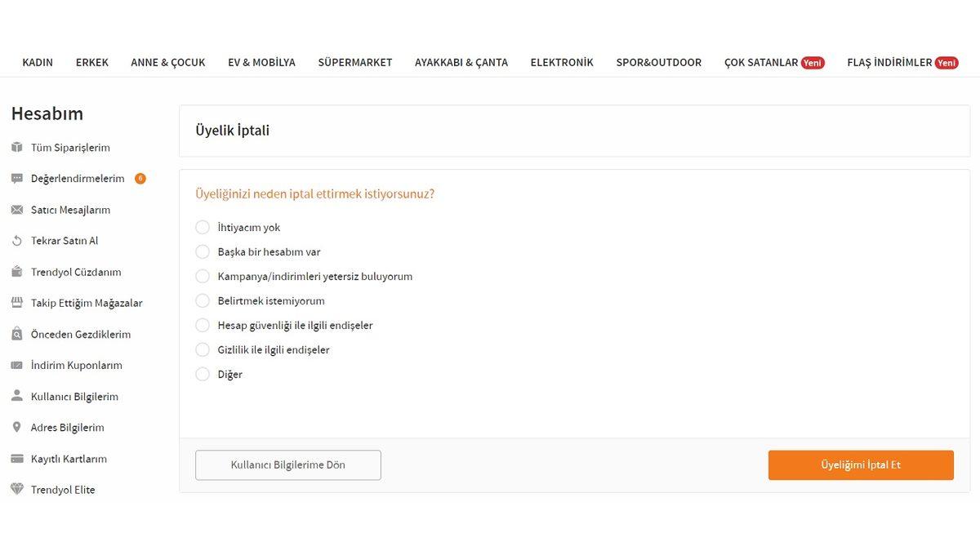Click the Trendyol Elite diamond icon

[16, 489]
